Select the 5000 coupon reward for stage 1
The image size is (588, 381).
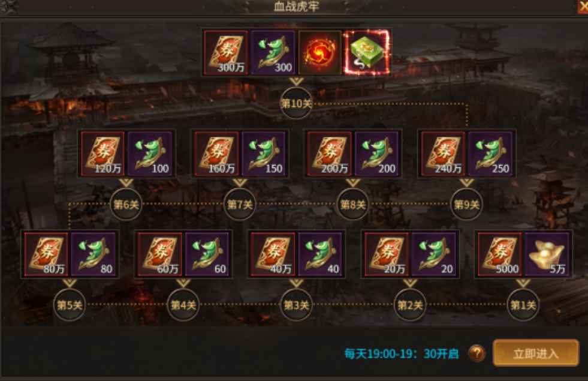pyautogui.click(x=500, y=254)
